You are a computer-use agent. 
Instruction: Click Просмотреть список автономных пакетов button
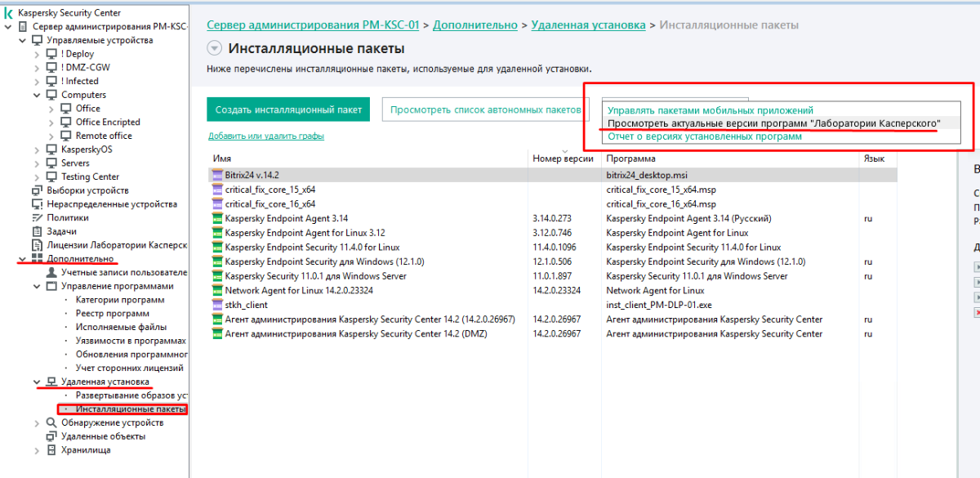point(485,109)
